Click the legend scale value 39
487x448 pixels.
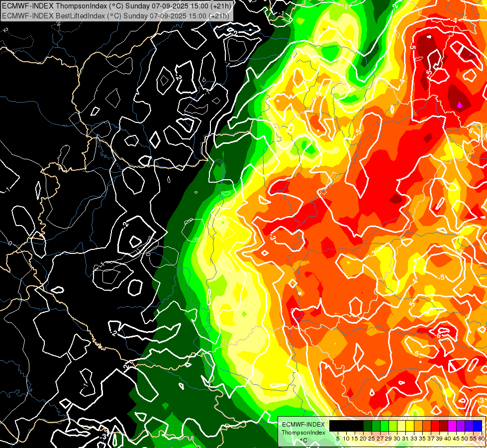point(439,439)
